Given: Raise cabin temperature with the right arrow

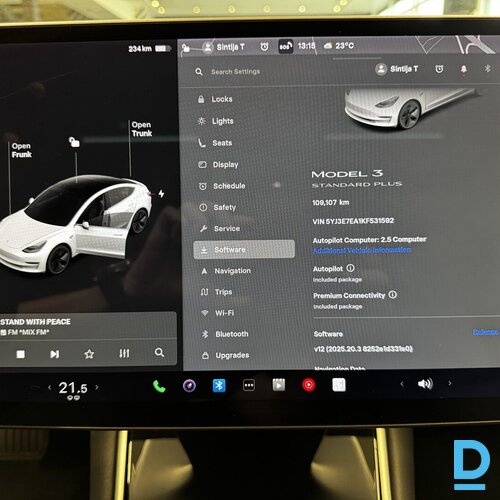Looking at the screenshot, I should coord(97,387).
